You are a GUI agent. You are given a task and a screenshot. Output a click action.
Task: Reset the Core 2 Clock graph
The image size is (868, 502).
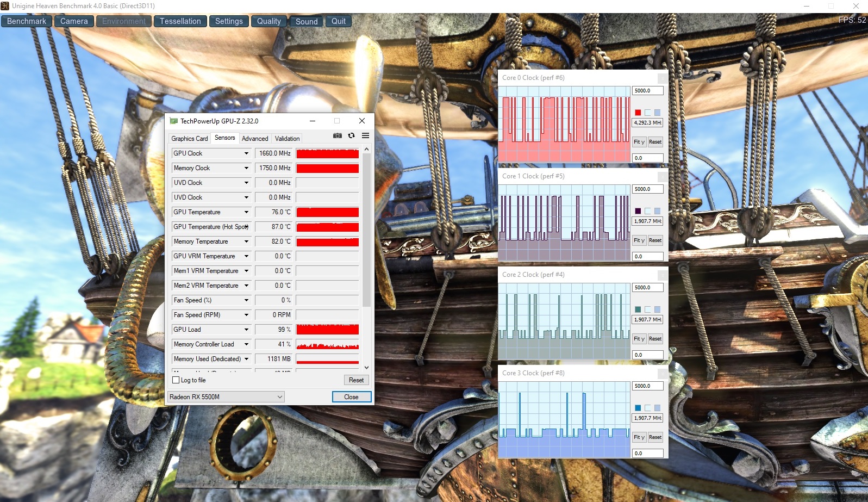point(655,339)
